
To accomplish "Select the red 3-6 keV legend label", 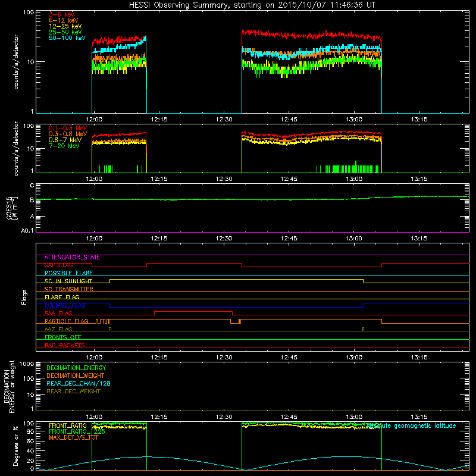I will (x=62, y=14).
